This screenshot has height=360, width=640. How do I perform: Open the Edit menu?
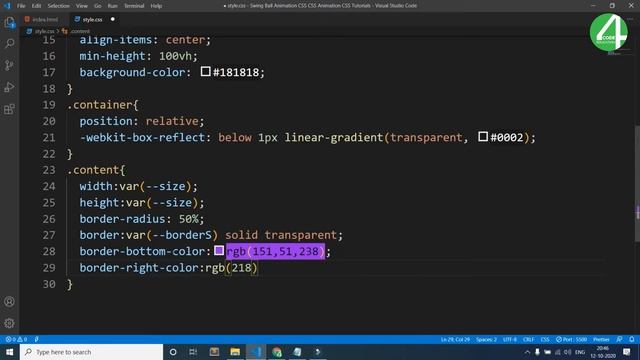pos(36,6)
